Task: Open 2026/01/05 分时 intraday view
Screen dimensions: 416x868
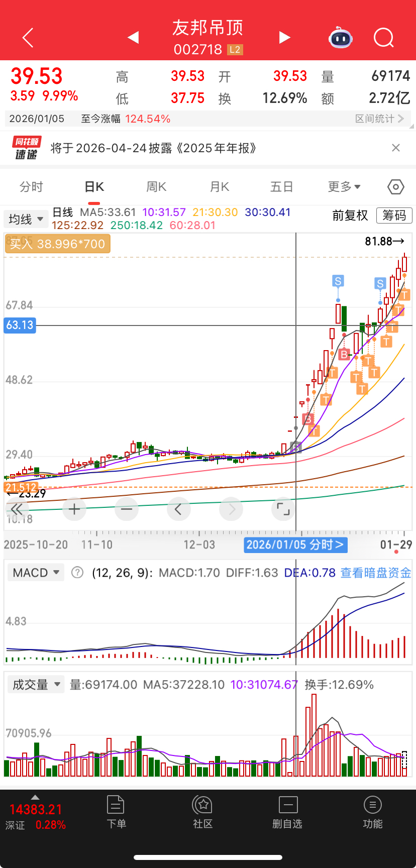Action: click(295, 545)
